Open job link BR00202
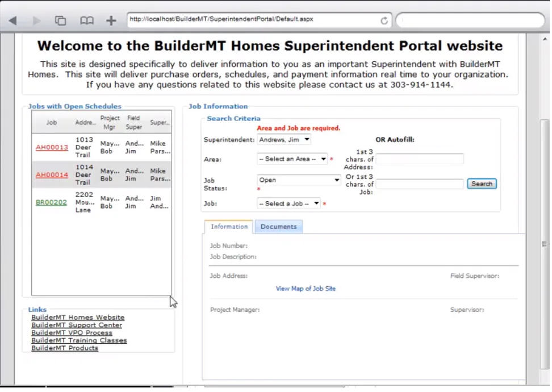 [x=52, y=202]
